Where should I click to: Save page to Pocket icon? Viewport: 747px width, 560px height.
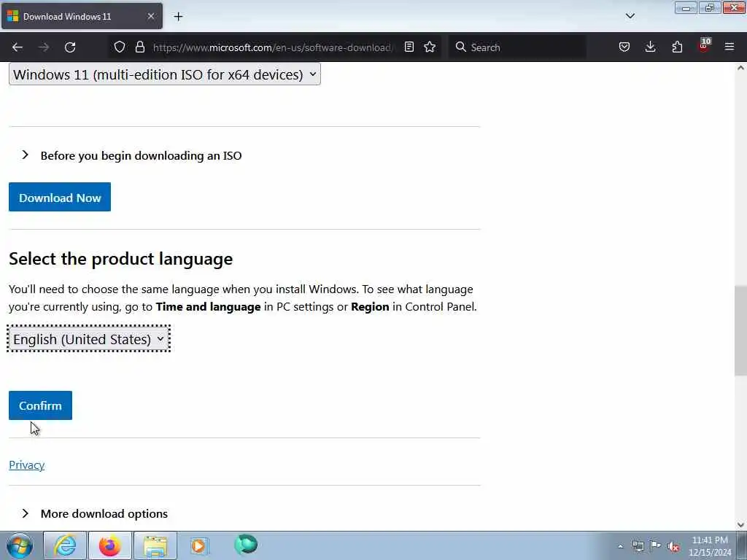pyautogui.click(x=624, y=47)
